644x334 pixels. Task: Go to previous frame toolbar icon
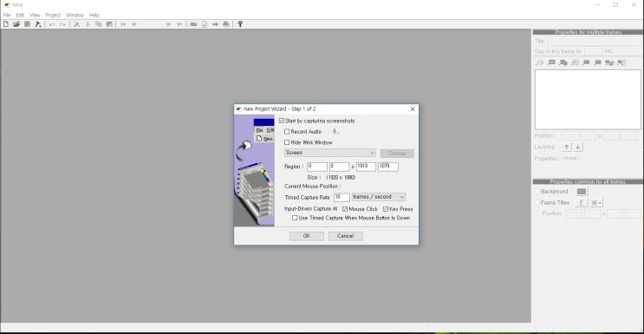tap(134, 24)
